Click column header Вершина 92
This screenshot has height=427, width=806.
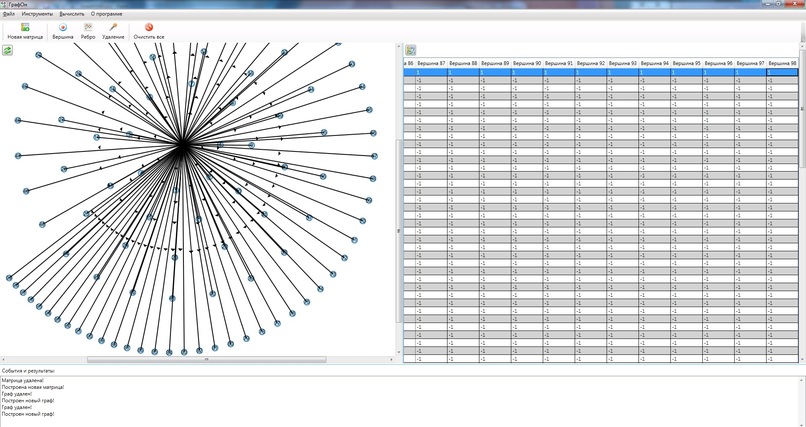coord(591,63)
